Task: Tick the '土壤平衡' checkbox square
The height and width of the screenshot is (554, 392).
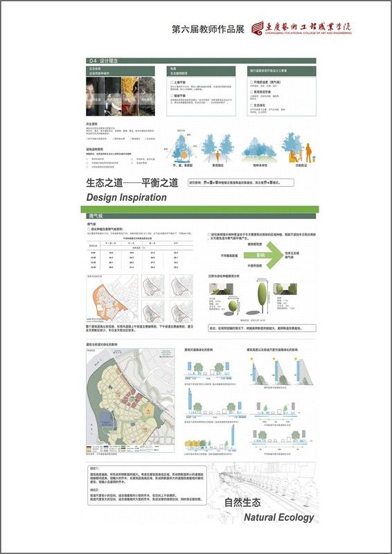Action: (172, 82)
